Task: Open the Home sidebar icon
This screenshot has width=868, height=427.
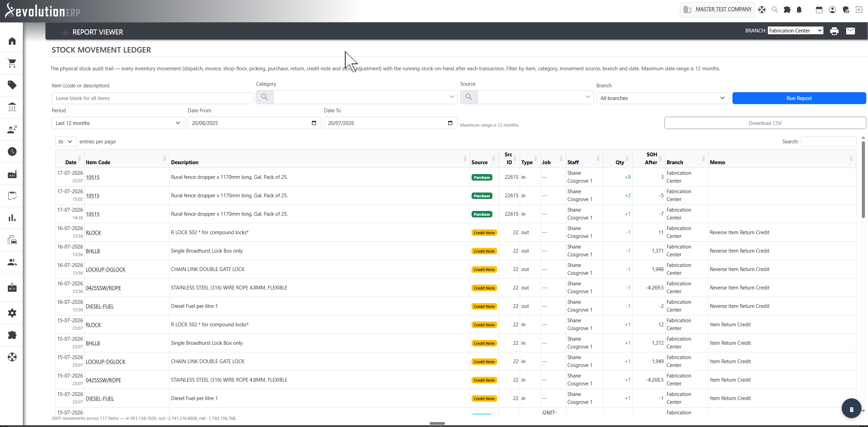Action: tap(12, 41)
